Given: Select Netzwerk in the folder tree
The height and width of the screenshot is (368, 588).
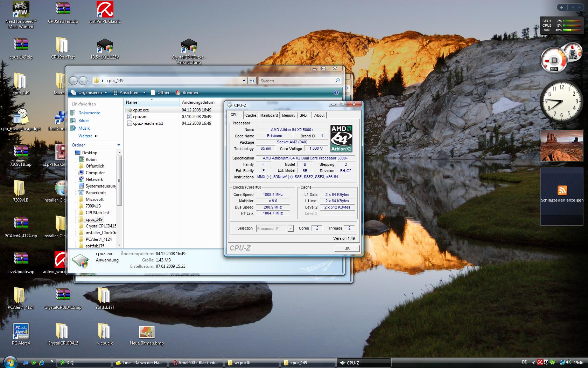Looking at the screenshot, I should point(91,179).
